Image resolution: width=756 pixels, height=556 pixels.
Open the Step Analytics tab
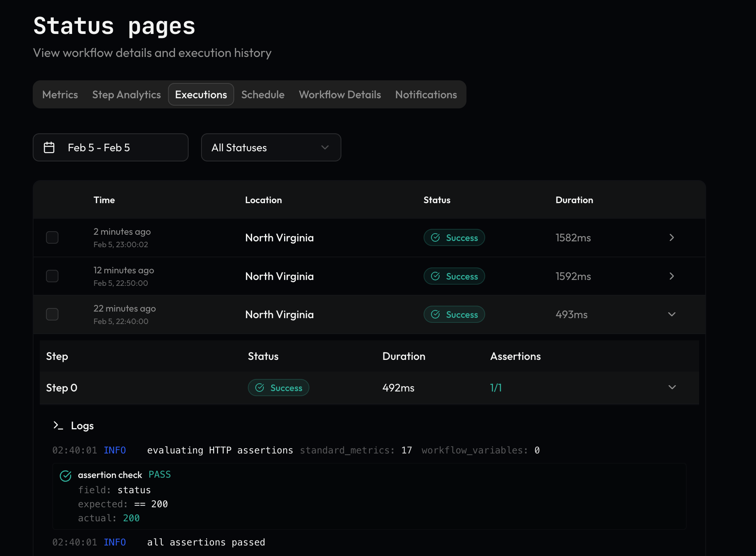(x=126, y=94)
